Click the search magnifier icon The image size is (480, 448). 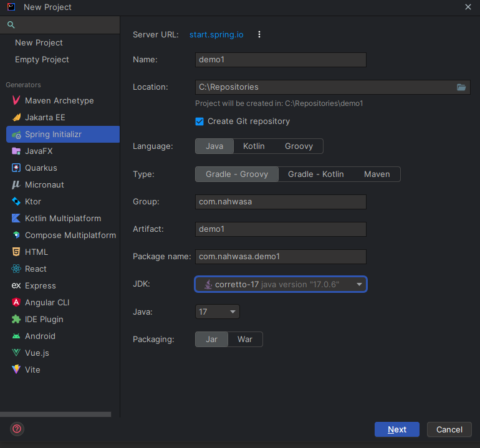(x=11, y=25)
